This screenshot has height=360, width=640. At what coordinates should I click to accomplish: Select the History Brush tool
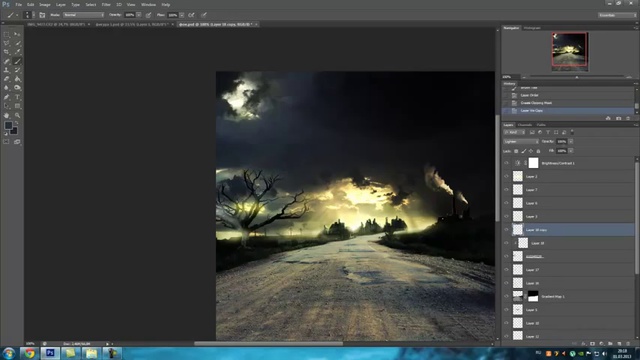[17, 70]
